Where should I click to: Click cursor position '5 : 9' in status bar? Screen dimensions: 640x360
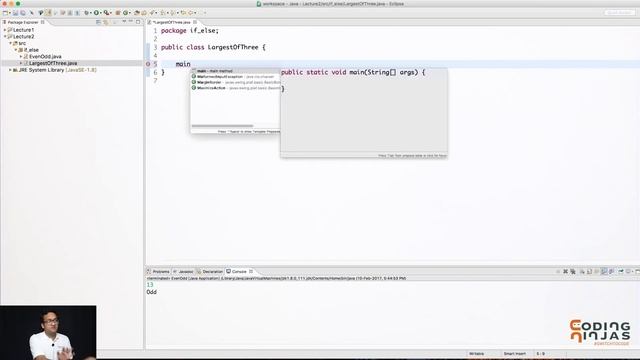point(540,354)
